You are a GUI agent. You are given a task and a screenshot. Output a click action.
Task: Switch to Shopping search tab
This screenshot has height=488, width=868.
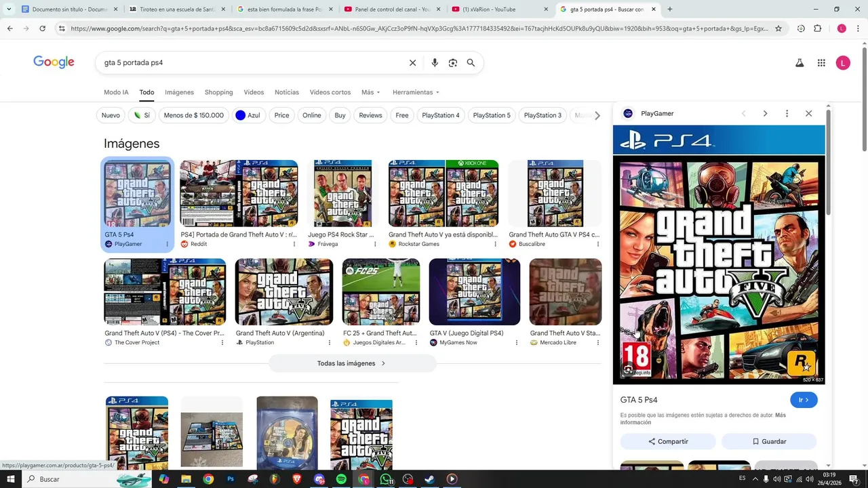218,92
